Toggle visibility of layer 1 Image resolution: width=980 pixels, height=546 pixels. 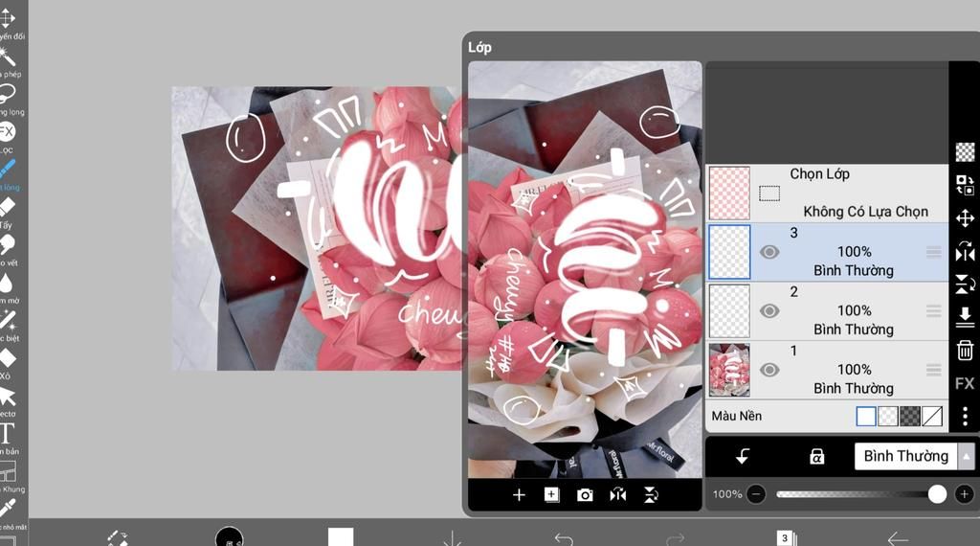click(x=769, y=370)
